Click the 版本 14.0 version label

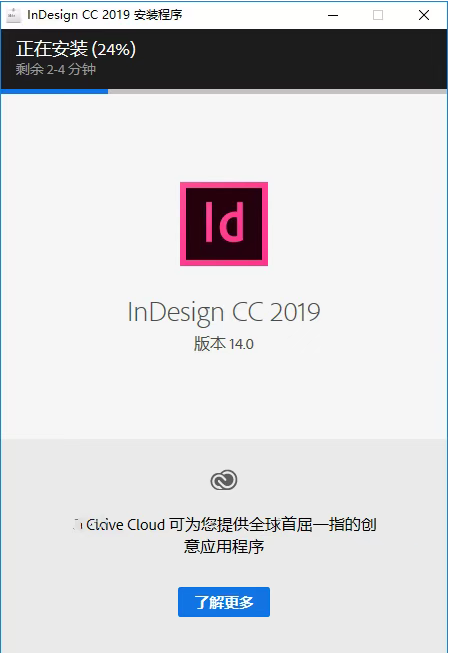224,344
